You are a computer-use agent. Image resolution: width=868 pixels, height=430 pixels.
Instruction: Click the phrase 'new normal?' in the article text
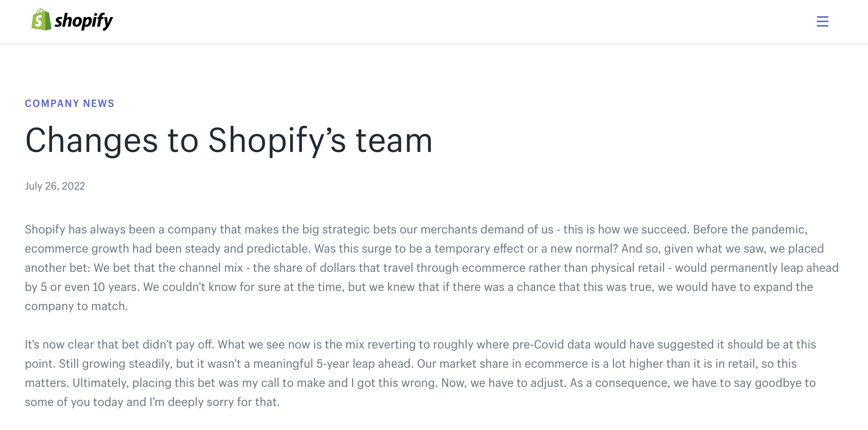point(584,249)
